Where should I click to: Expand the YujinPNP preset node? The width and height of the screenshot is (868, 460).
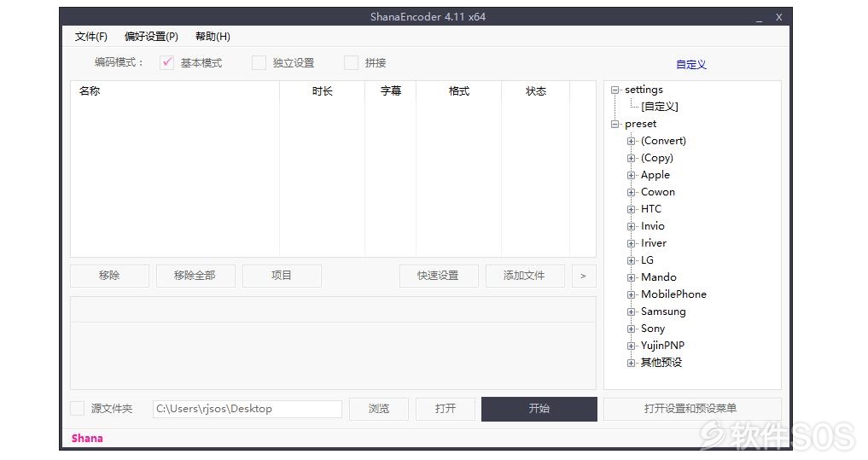click(631, 346)
